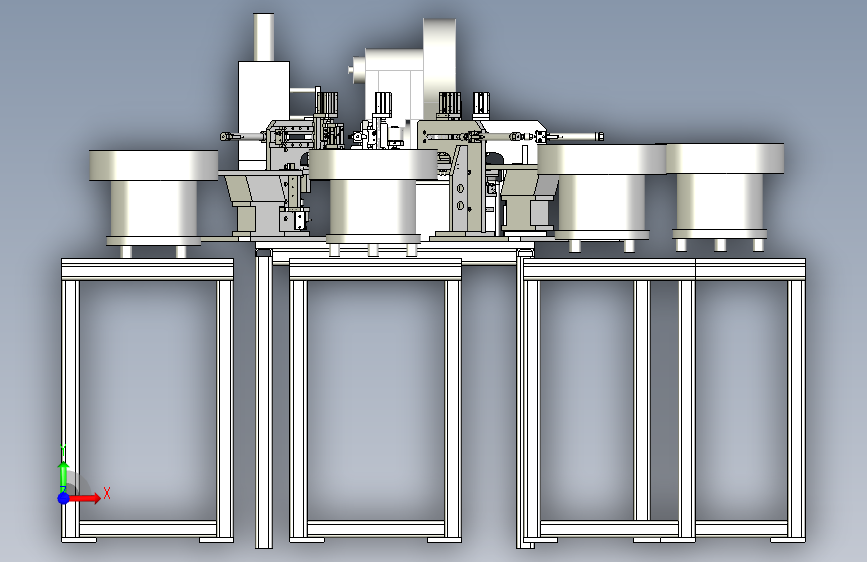The image size is (867, 562).
Task: Select the tall vertical cylinder atop the machine
Action: click(x=264, y=37)
